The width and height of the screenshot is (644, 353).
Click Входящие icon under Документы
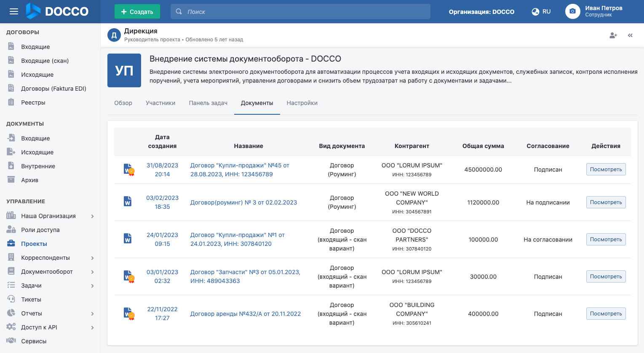click(11, 138)
